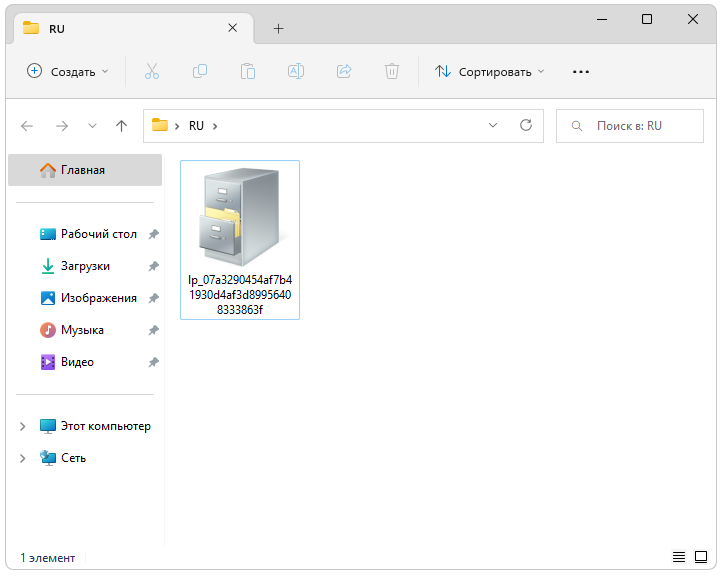Go forward with the right arrow

pos(62,126)
